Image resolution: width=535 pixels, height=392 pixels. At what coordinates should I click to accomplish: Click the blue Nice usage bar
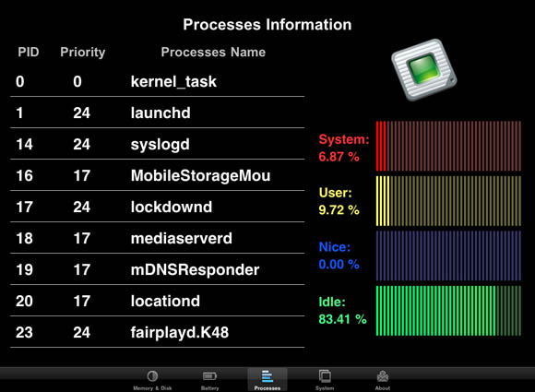click(448, 255)
